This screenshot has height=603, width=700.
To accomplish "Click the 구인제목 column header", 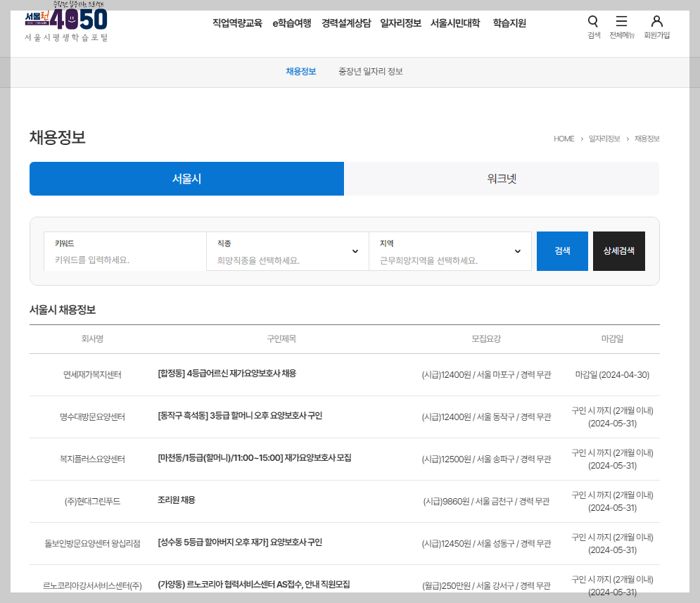I will pos(281,338).
